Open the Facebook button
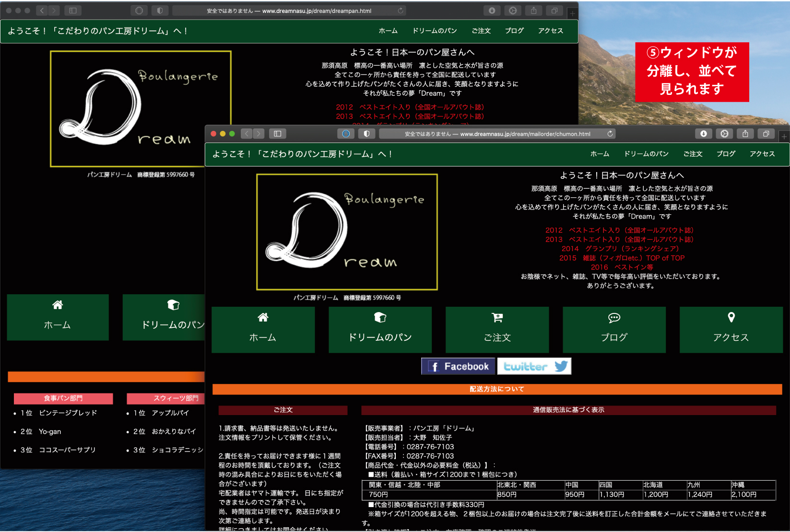 pyautogui.click(x=459, y=366)
